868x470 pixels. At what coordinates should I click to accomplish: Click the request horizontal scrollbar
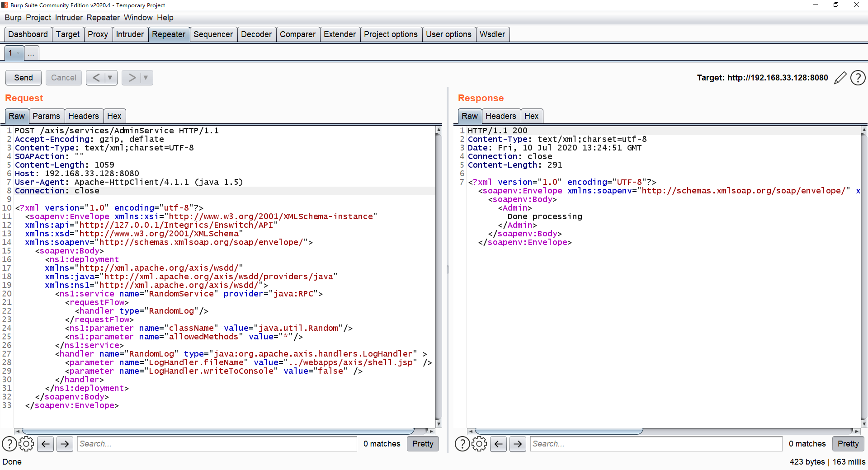tap(218, 431)
